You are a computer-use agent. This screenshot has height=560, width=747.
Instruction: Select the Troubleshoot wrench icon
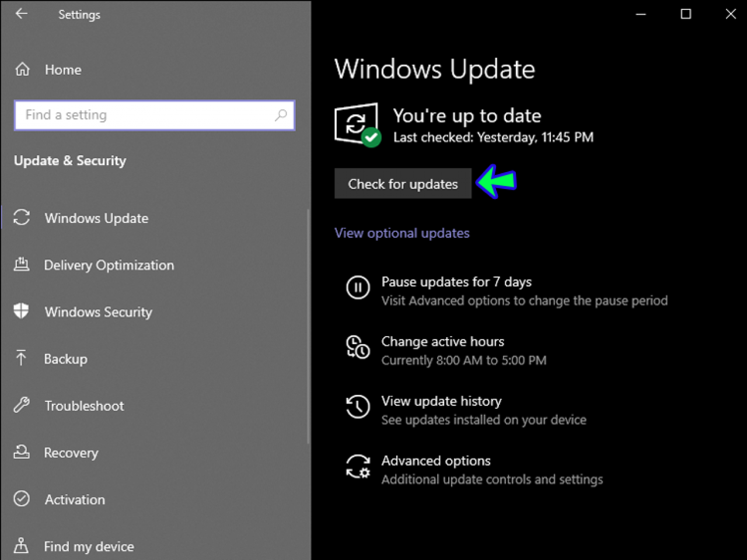pos(22,405)
